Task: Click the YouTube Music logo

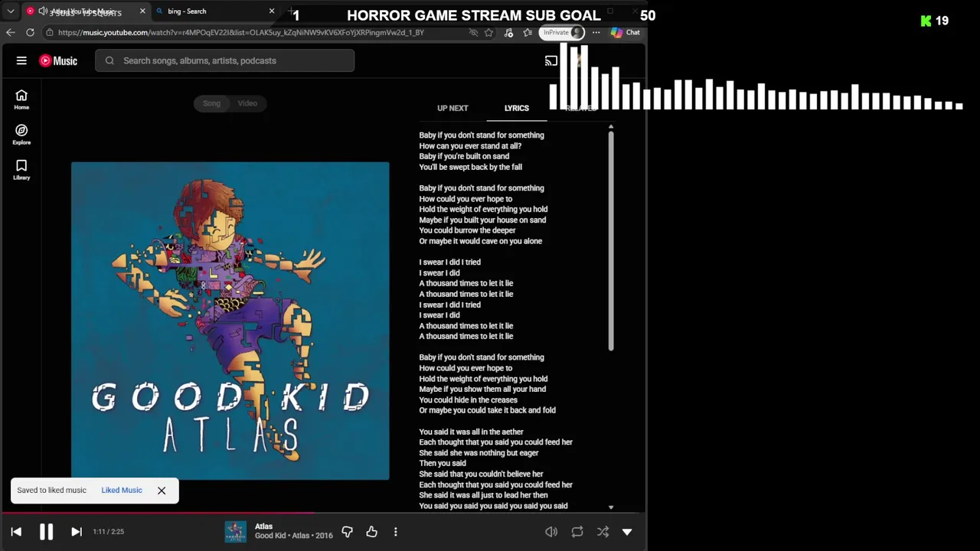Action: click(x=58, y=60)
